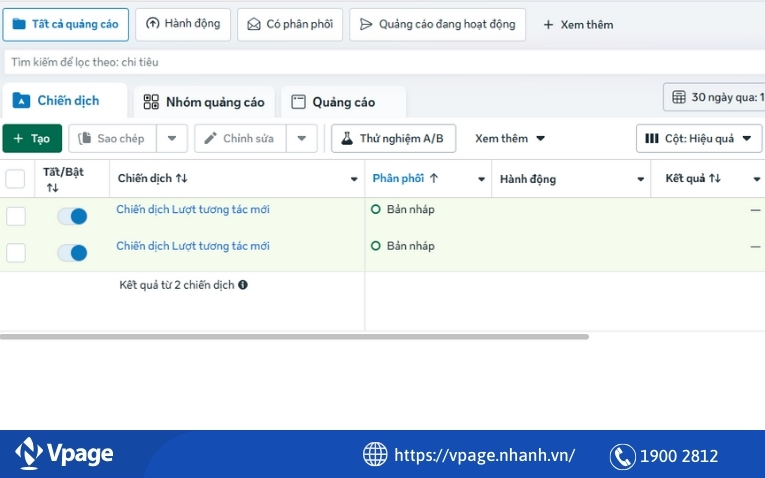
Task: Tick the second campaign row checkbox
Action: 16,253
